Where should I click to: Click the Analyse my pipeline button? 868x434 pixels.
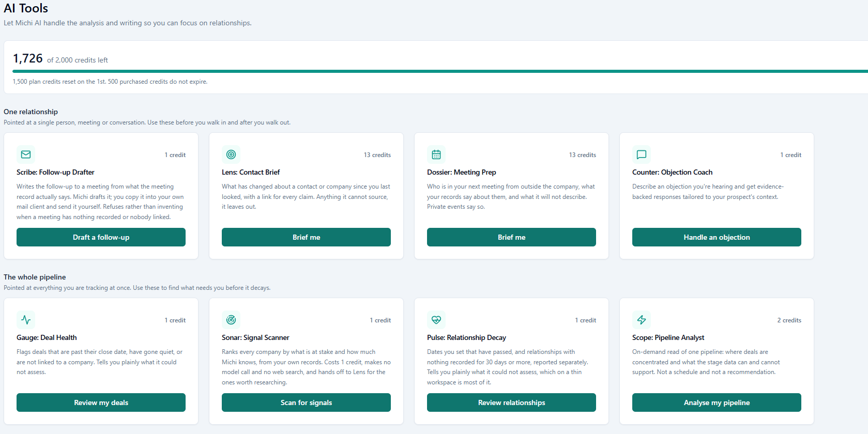pos(717,402)
